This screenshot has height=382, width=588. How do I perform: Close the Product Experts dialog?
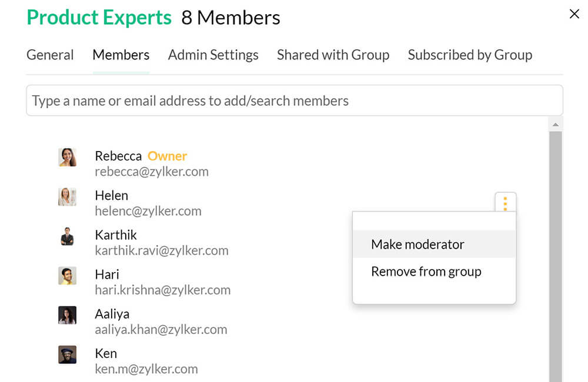click(x=574, y=14)
